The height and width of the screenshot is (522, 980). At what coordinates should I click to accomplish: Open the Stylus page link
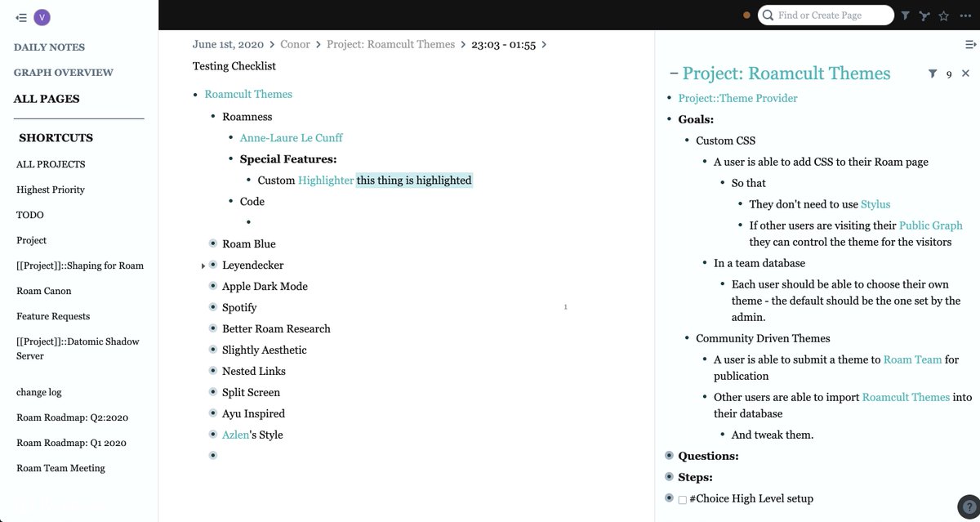875,204
